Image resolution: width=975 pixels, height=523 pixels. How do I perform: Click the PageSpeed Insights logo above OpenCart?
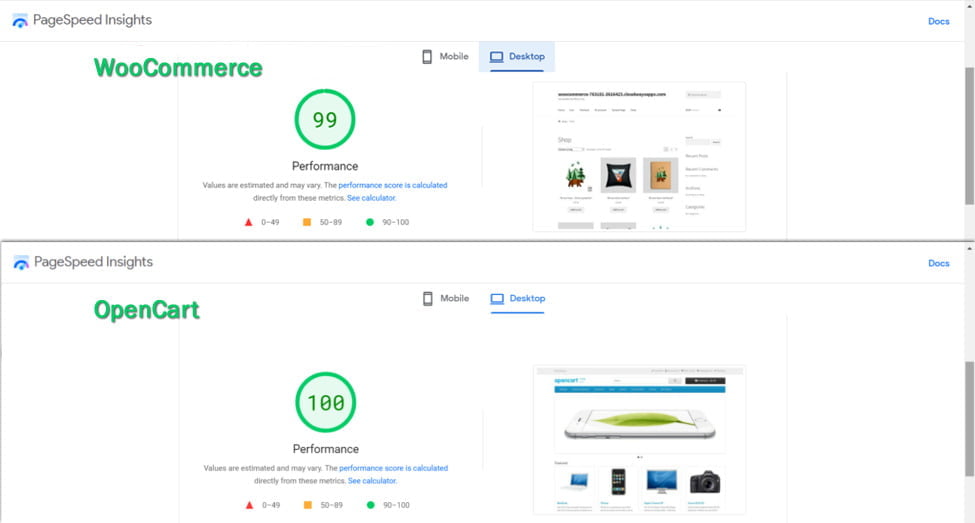(20, 263)
